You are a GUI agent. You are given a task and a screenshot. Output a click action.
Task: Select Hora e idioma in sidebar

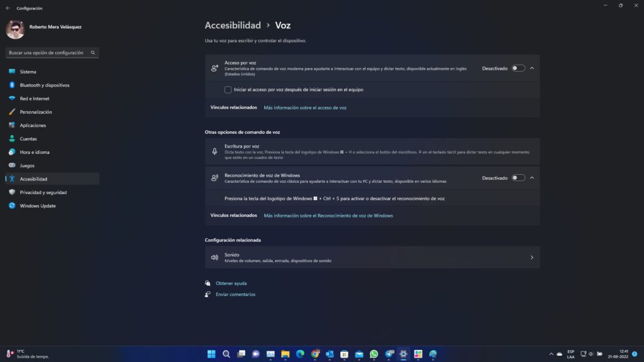(35, 152)
